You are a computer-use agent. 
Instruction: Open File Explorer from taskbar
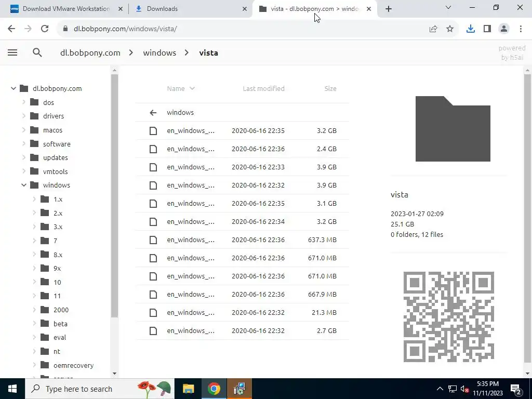188,389
